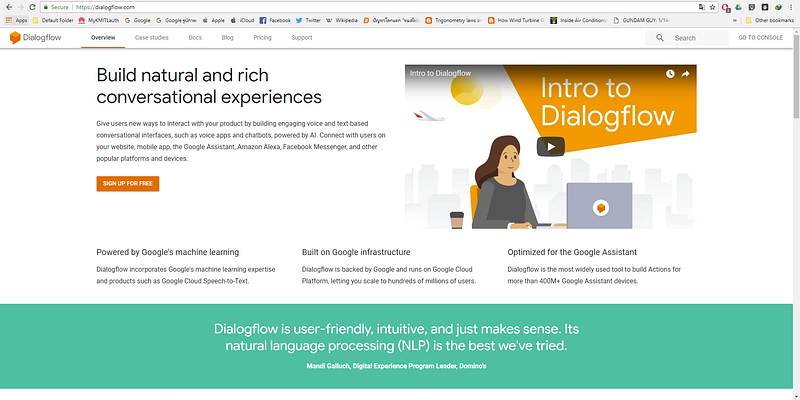
Task: Click the GO TO CONSOLE link
Action: 760,38
